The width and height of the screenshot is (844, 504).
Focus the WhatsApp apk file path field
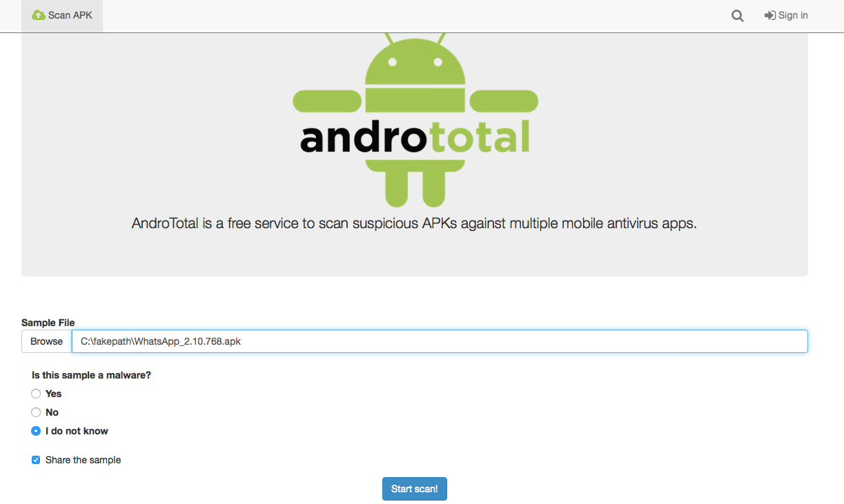440,341
